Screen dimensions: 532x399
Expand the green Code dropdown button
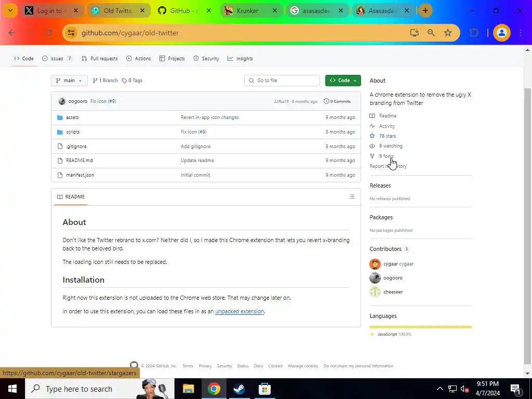[x=343, y=81]
